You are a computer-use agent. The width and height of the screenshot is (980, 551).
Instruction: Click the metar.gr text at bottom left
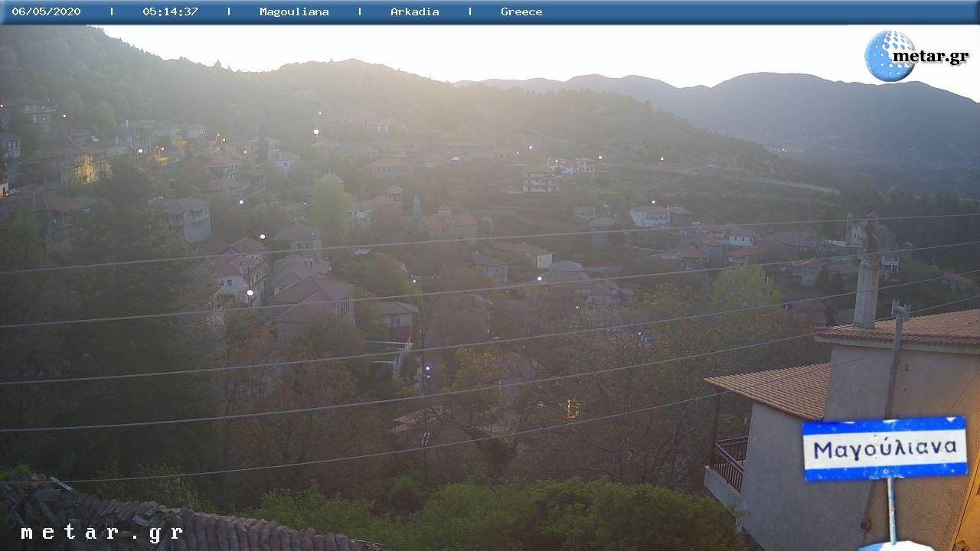[102, 533]
